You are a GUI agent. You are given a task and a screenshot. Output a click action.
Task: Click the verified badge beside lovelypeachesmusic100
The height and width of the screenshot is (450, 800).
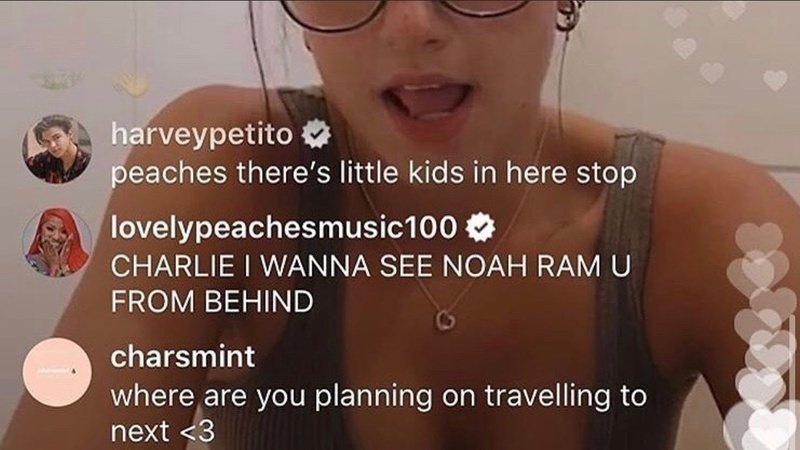(x=480, y=228)
